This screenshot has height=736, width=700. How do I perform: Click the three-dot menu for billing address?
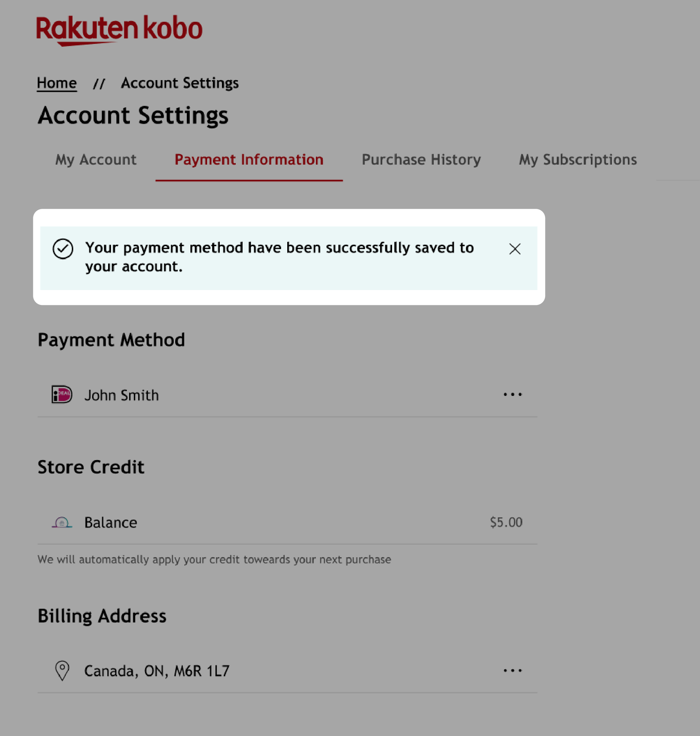(x=513, y=670)
